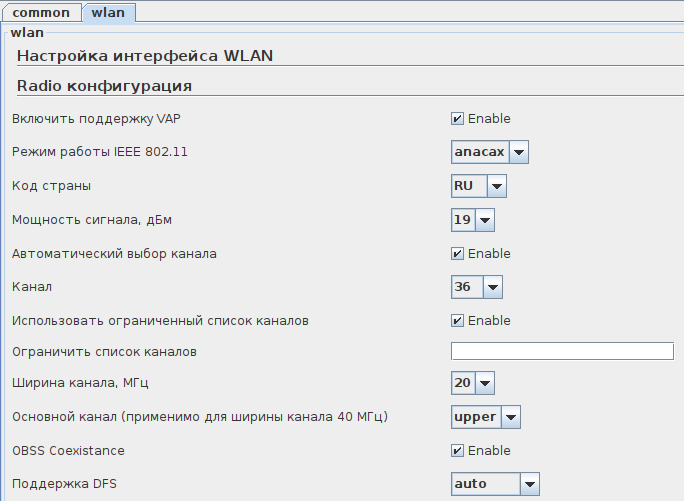The width and height of the screenshot is (684, 501).
Task: Expand the channel width MHz dropdown
Action: [x=484, y=383]
